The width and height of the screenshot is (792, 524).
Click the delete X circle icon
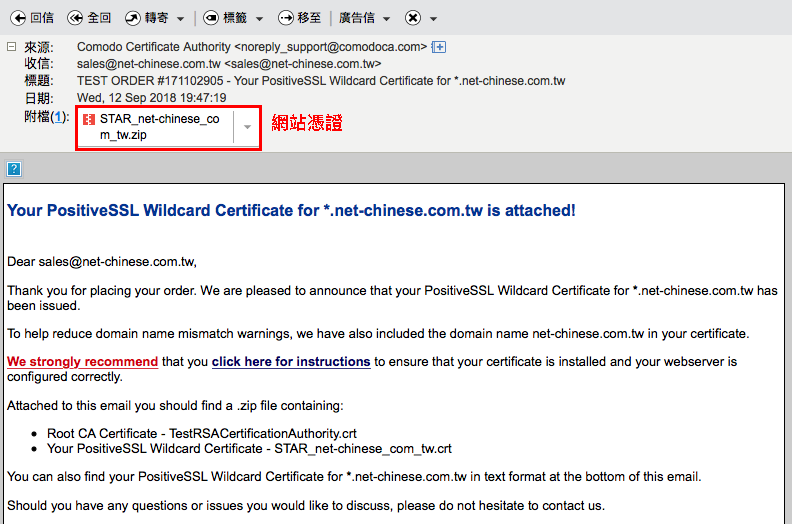413,18
